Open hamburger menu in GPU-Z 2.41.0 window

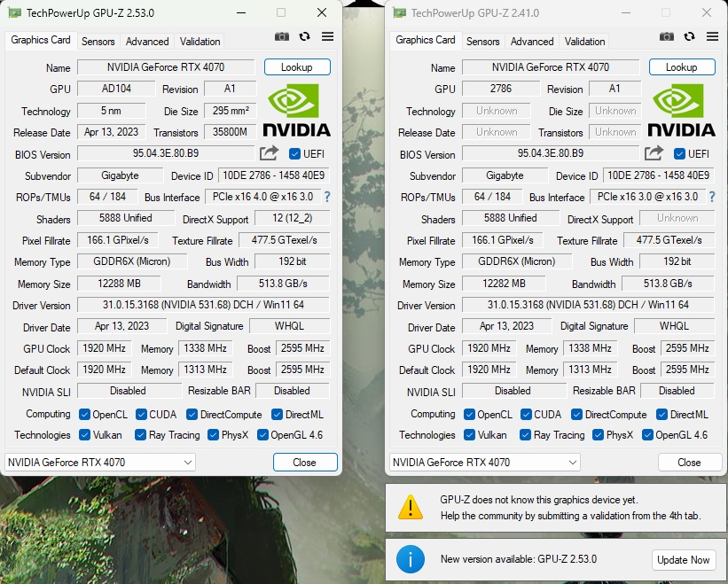coord(713,36)
